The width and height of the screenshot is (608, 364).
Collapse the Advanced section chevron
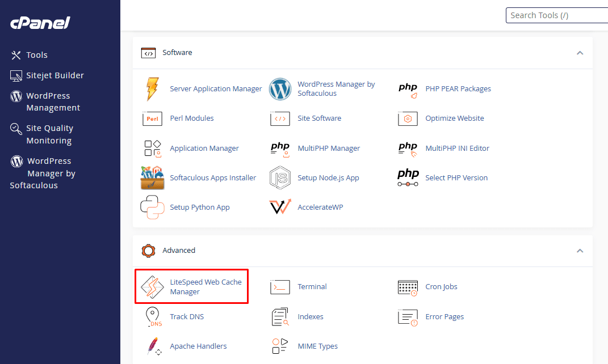[x=580, y=251]
